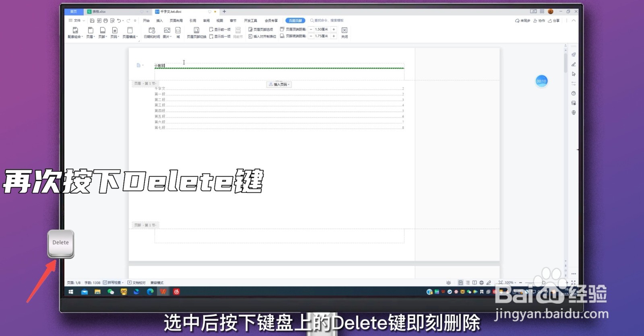
Task: Increase footer bottom distance 1.75厘米
Action: pyautogui.click(x=334, y=36)
